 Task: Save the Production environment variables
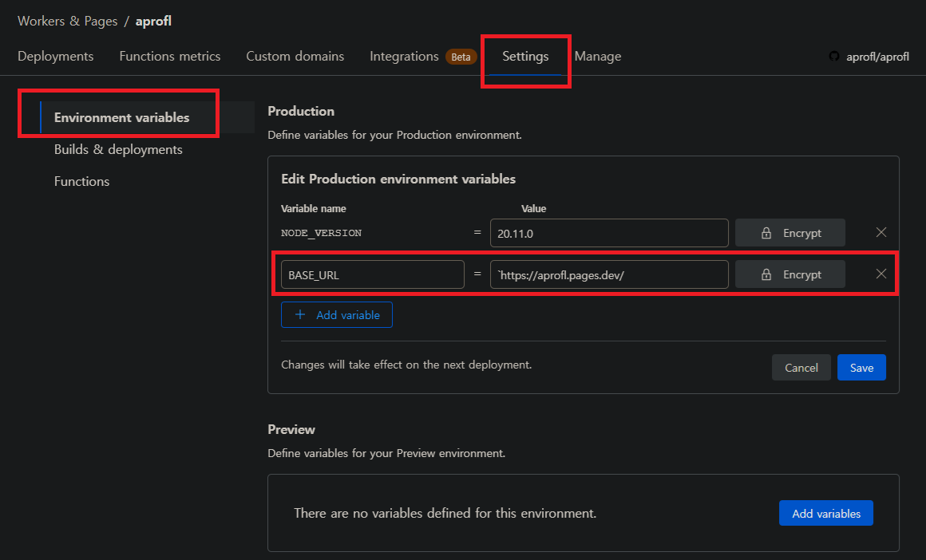tap(861, 368)
